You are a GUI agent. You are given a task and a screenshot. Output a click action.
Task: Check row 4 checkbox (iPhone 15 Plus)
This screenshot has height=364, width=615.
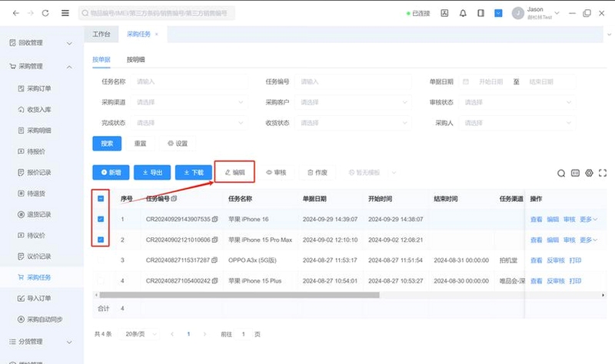pos(101,280)
